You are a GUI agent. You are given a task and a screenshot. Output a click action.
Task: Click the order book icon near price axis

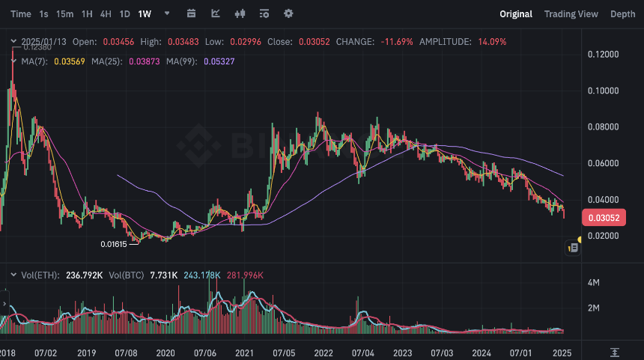573,248
